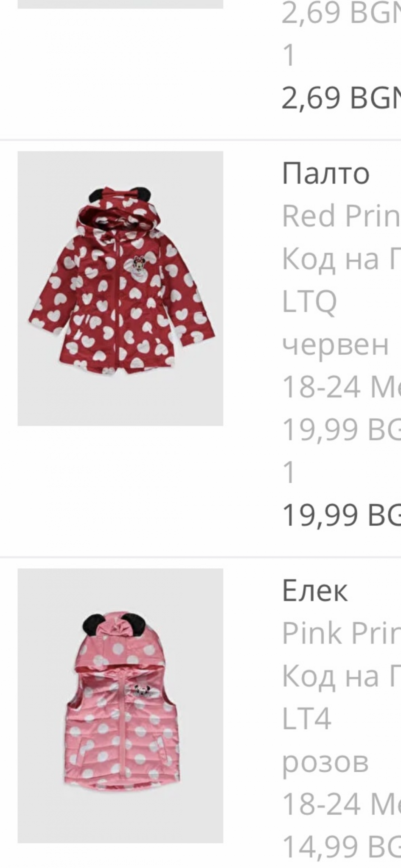401x868 pixels.
Task: Tap the розов color label
Action: tap(325, 762)
